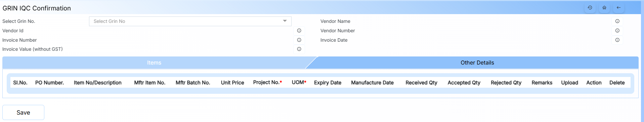Click the Rejected Qty column header

(x=506, y=83)
